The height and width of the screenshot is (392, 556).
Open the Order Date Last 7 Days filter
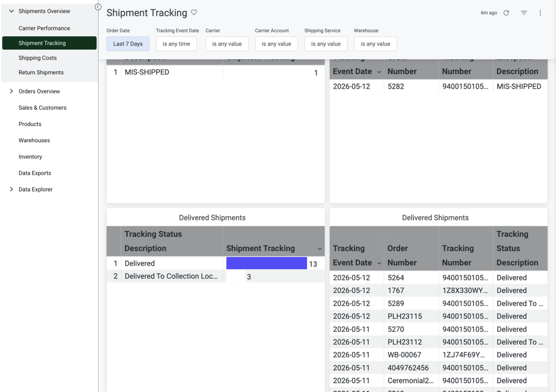click(x=128, y=44)
